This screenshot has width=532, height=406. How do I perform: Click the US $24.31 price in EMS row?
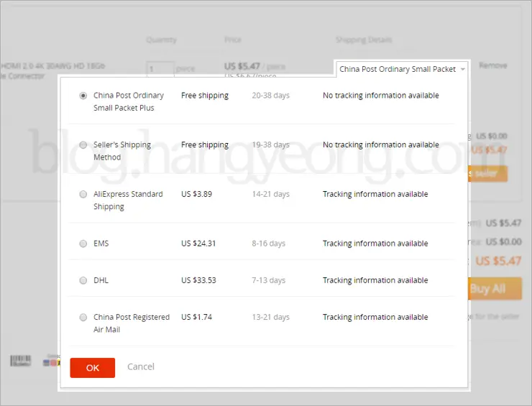click(198, 244)
